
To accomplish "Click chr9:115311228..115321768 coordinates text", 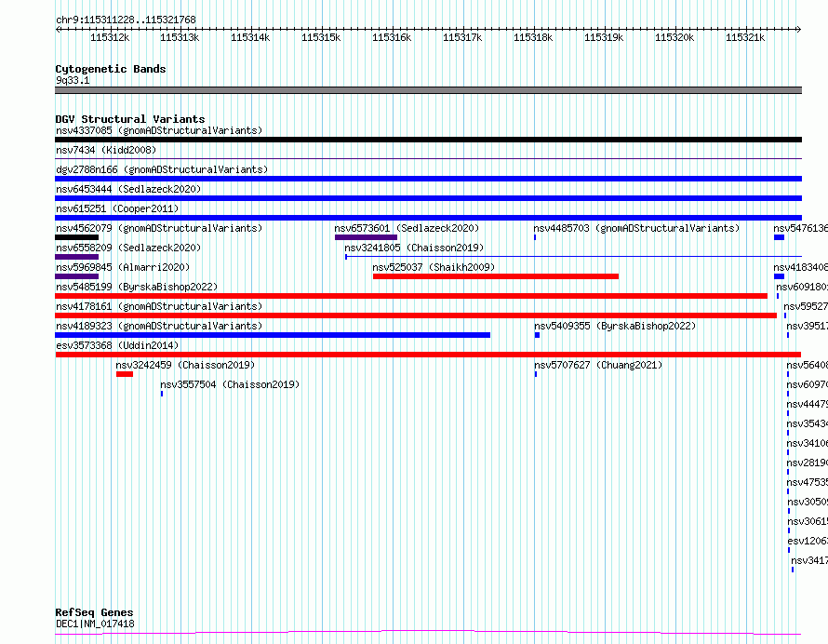I will pyautogui.click(x=126, y=20).
